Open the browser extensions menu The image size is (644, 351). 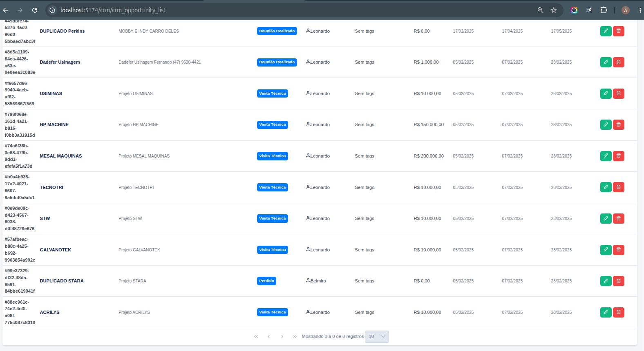click(x=604, y=10)
